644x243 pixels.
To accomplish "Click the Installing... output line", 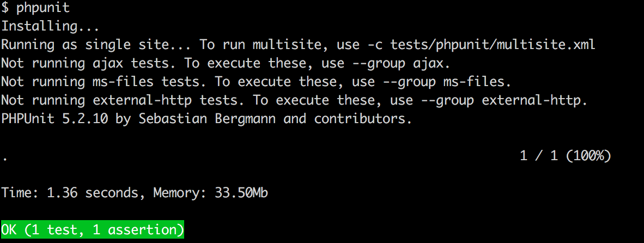I will click(x=51, y=27).
